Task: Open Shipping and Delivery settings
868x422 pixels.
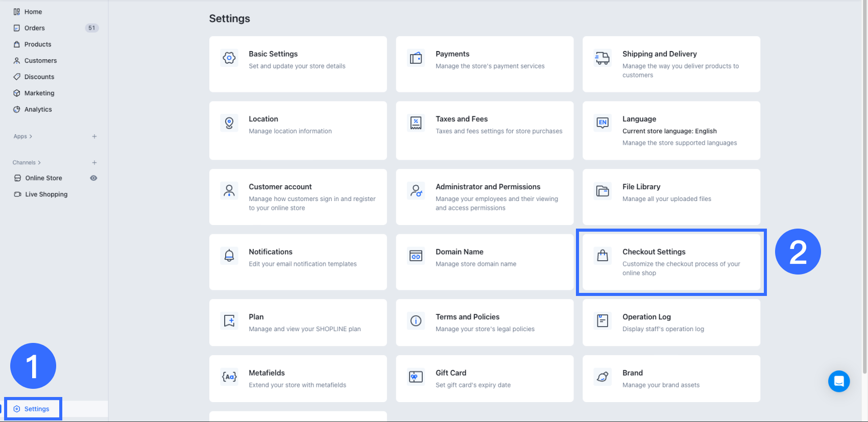Action: tap(660, 54)
